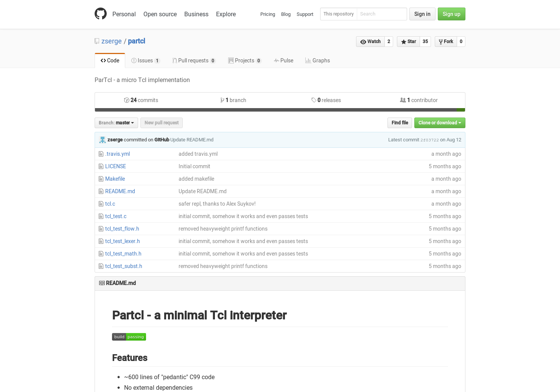The height and width of the screenshot is (392, 560).
Task: Open 'Update README.md' commit in header bar
Action: click(x=192, y=140)
